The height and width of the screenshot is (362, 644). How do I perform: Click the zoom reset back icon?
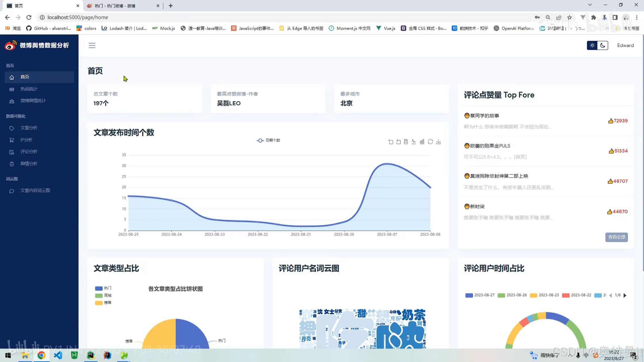pyautogui.click(x=398, y=142)
